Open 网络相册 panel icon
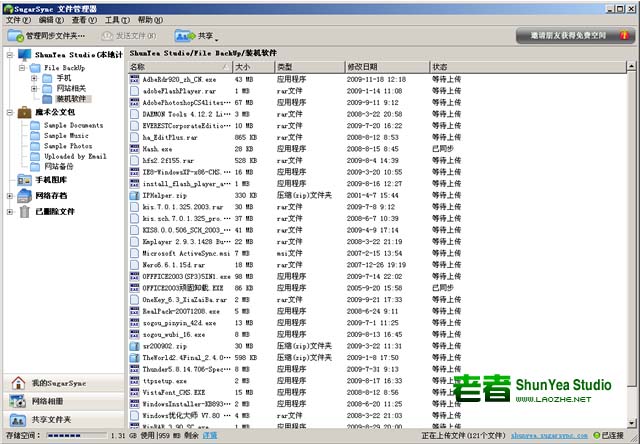The height and width of the screenshot is (444, 640). pyautogui.click(x=18, y=401)
